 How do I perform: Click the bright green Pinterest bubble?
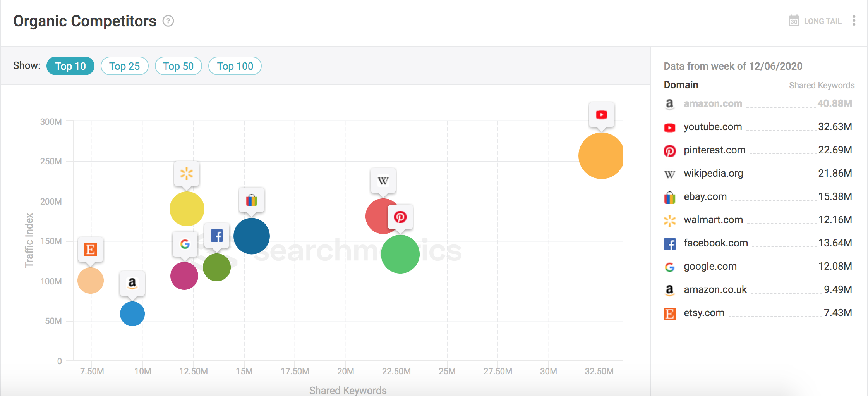[x=400, y=254]
